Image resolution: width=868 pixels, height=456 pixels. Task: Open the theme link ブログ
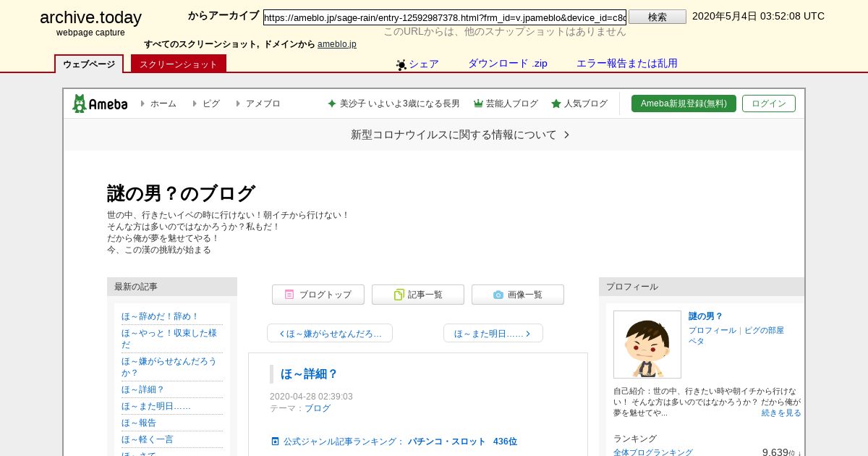click(x=318, y=408)
